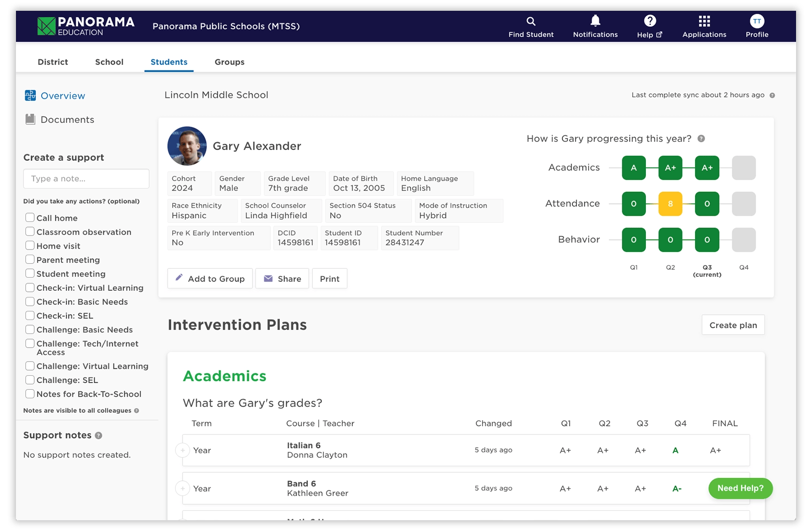Open Overview in sidebar

point(63,96)
